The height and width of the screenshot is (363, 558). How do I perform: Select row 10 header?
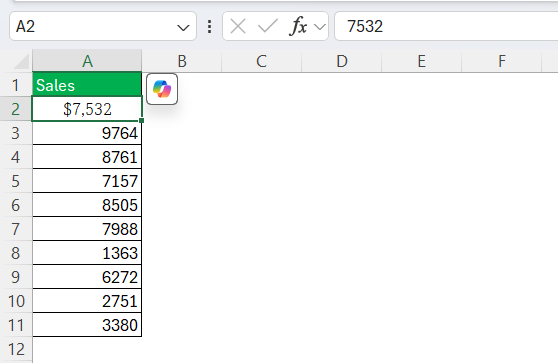16,301
